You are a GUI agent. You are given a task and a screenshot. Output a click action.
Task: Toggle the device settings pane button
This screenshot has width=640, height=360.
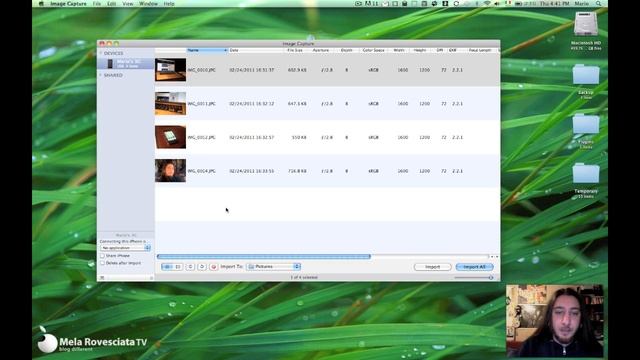click(x=102, y=277)
